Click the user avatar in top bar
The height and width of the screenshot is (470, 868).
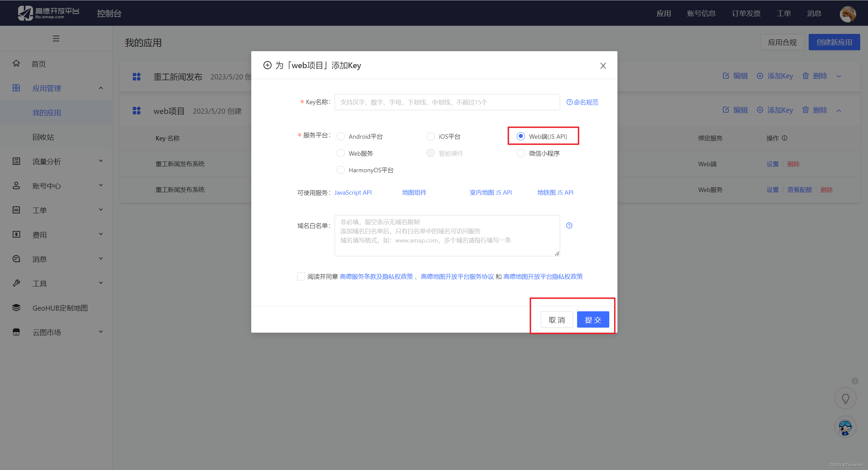pyautogui.click(x=848, y=14)
